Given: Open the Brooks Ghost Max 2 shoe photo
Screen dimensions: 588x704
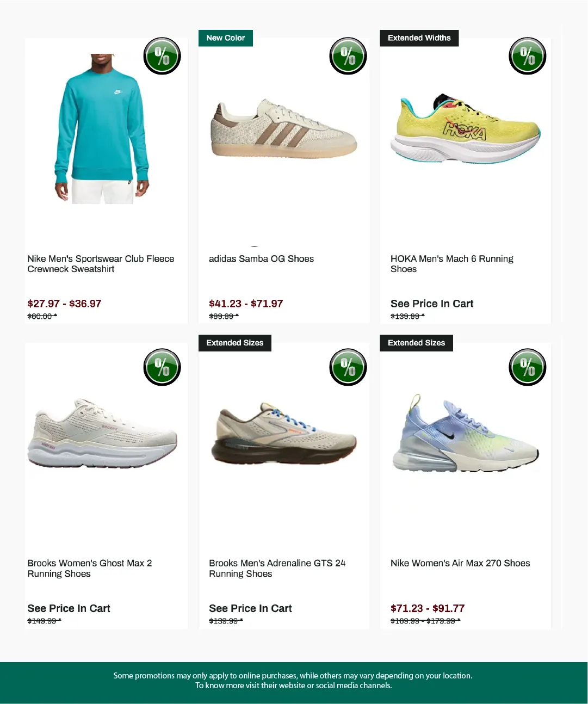Looking at the screenshot, I should click(102, 433).
